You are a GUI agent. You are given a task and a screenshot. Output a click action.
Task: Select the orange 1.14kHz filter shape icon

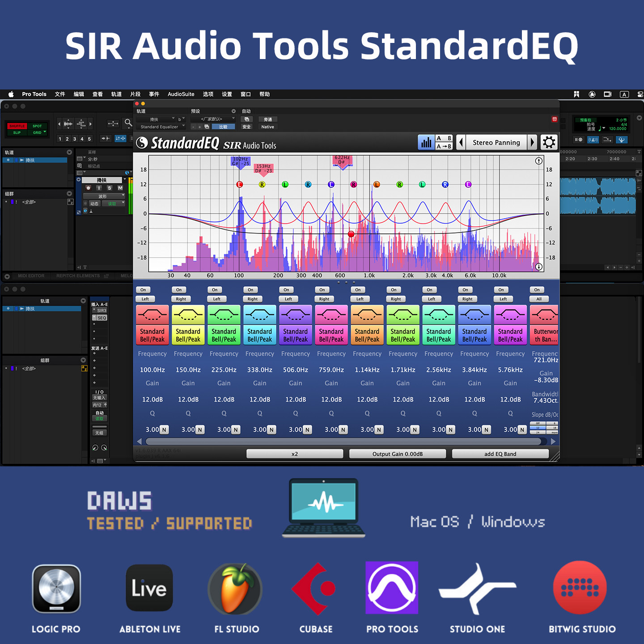[367, 315]
